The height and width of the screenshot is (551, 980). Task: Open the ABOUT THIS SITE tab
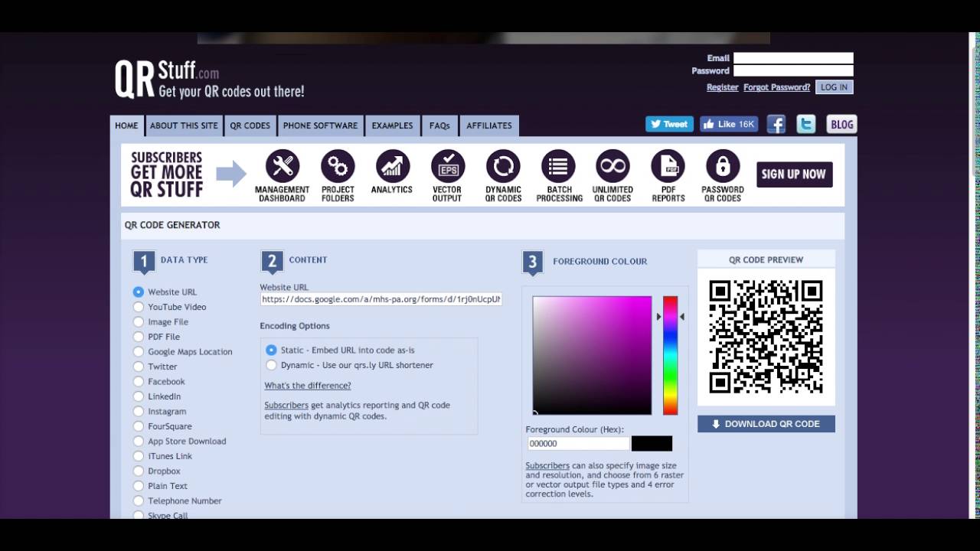184,126
